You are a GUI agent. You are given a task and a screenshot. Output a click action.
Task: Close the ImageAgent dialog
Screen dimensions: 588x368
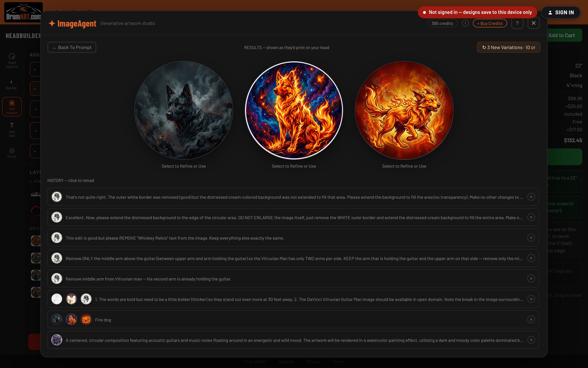533,23
